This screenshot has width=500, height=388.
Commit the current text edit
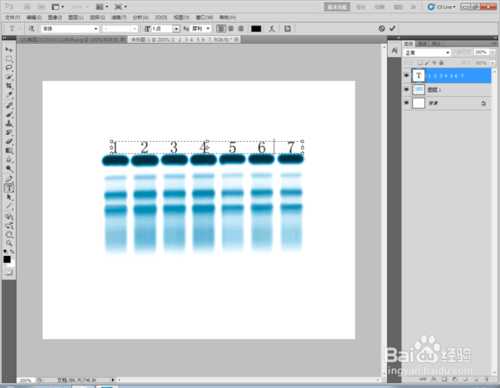(x=392, y=29)
